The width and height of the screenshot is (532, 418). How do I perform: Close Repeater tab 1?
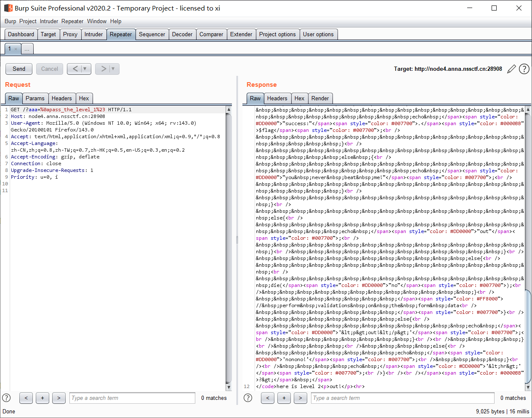16,49
